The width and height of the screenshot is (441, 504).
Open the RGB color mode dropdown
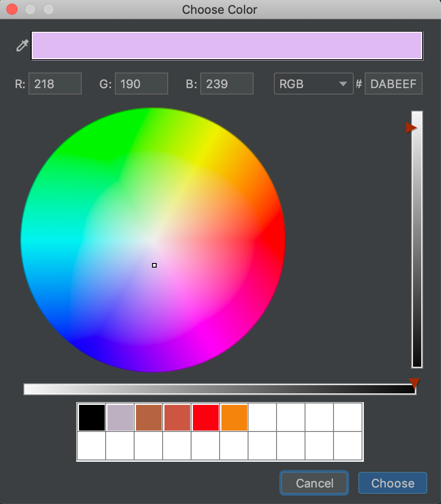[313, 84]
